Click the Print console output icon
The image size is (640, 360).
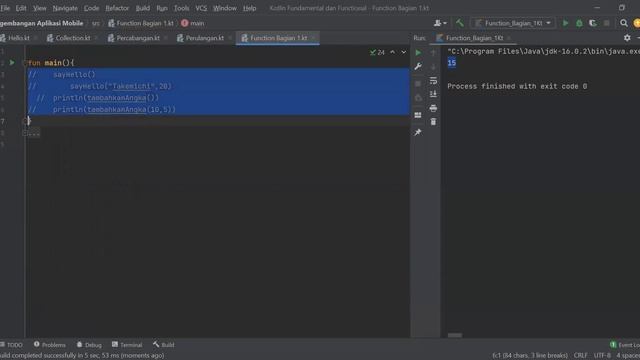click(433, 108)
